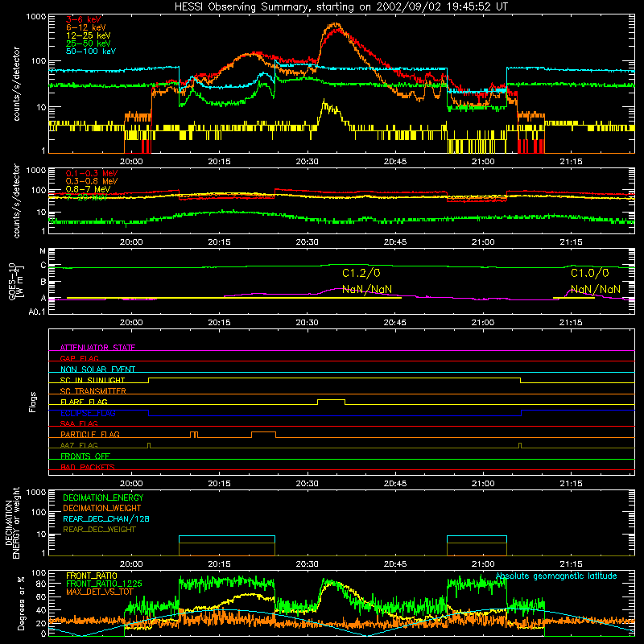
Task: Select the REAR_DEC_WEIGHT legend label
Action: pyautogui.click(x=99, y=530)
